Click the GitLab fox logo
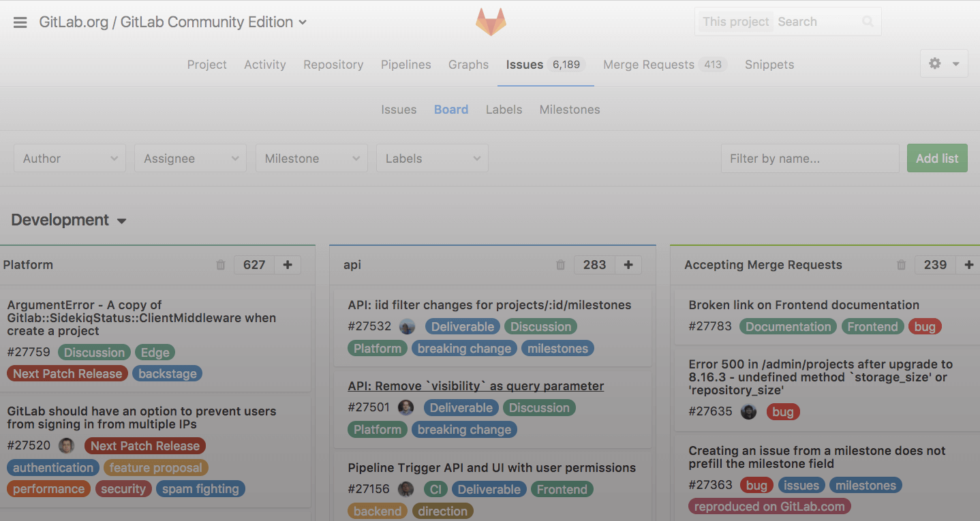980x521 pixels. coord(490,21)
